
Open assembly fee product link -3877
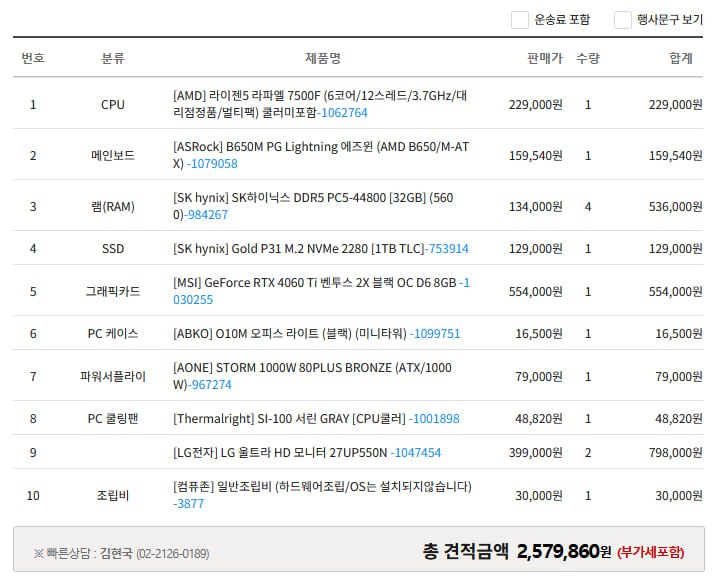click(189, 504)
